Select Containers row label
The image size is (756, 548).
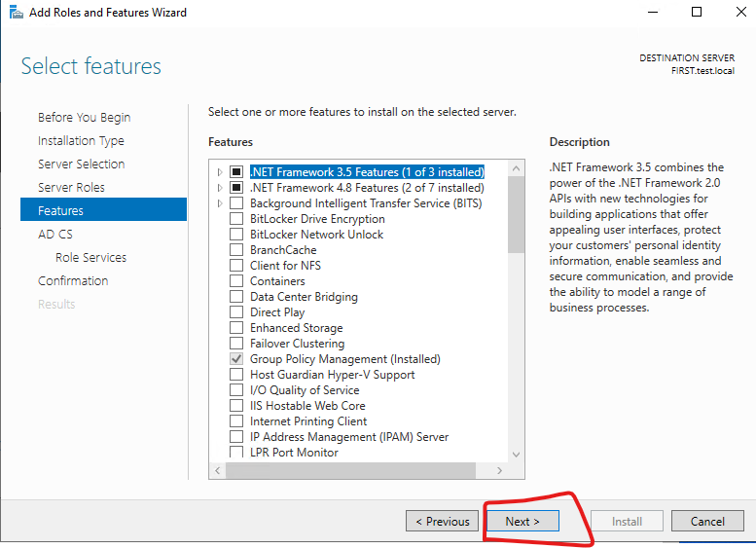coord(277,280)
